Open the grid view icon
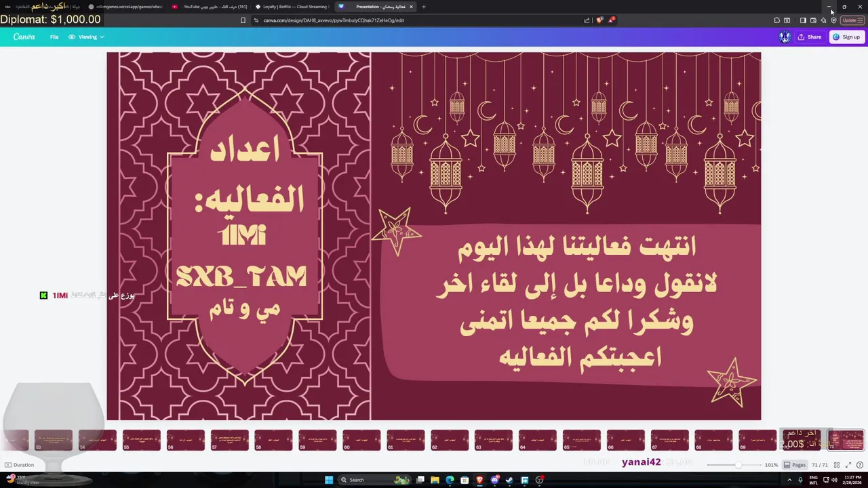 [x=837, y=465]
